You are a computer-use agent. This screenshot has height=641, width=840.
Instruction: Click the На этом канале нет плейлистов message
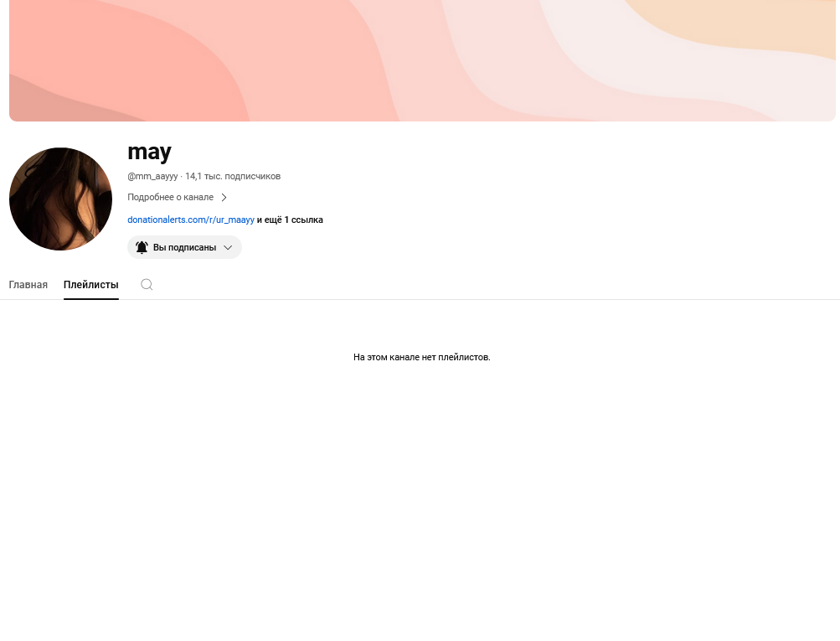[421, 357]
